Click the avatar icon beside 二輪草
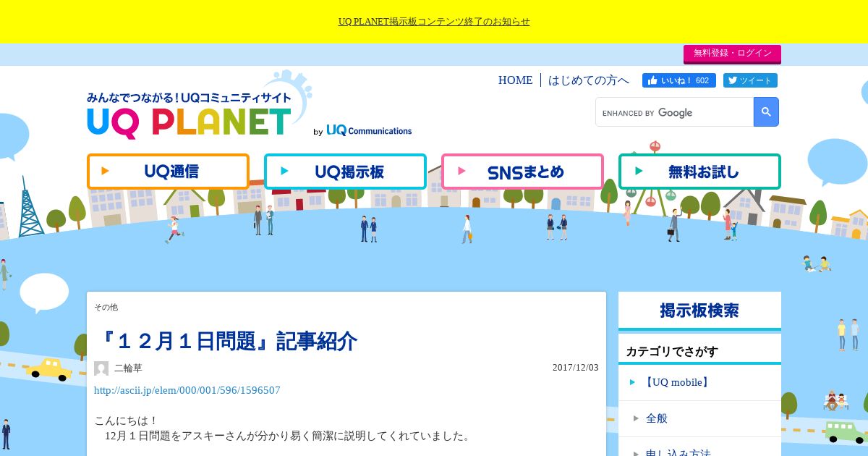The width and height of the screenshot is (868, 456). [x=101, y=368]
